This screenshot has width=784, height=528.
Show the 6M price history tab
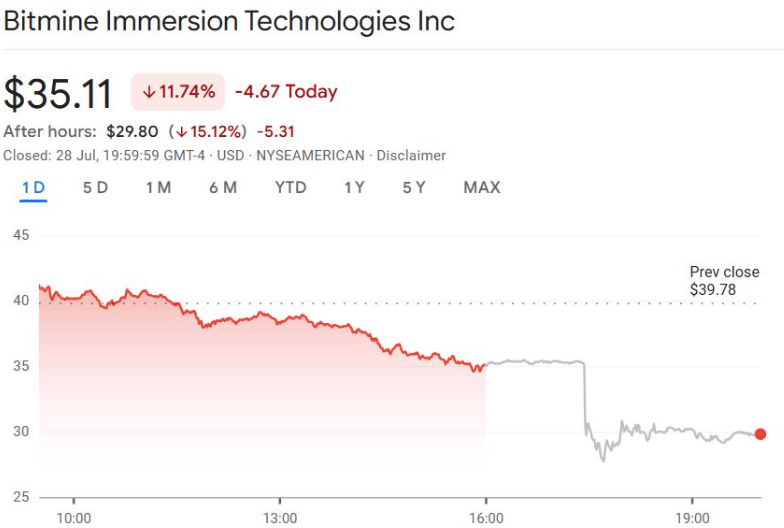[x=223, y=188]
